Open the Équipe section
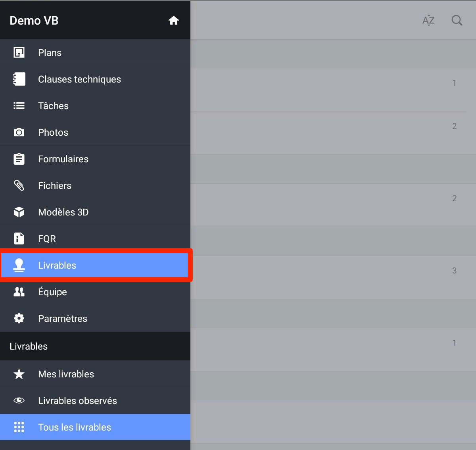This screenshot has width=476, height=450. click(95, 292)
